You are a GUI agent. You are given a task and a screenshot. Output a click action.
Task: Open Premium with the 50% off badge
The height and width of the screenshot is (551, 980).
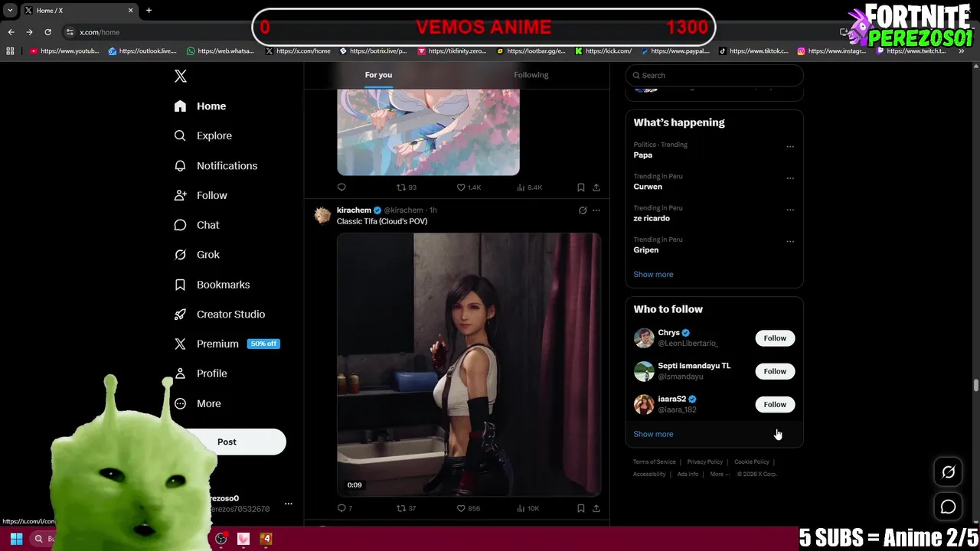point(227,344)
